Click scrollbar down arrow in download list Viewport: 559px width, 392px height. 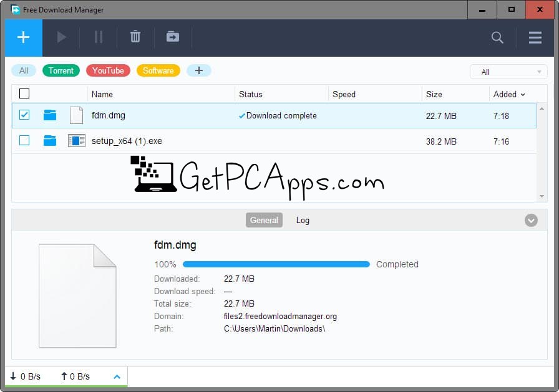(x=542, y=196)
